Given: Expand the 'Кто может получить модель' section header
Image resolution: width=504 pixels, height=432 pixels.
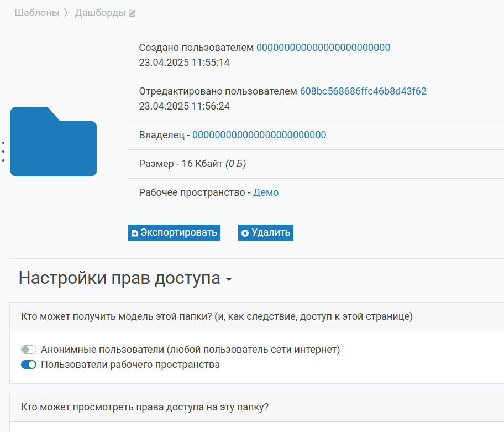Looking at the screenshot, I should point(257,316).
